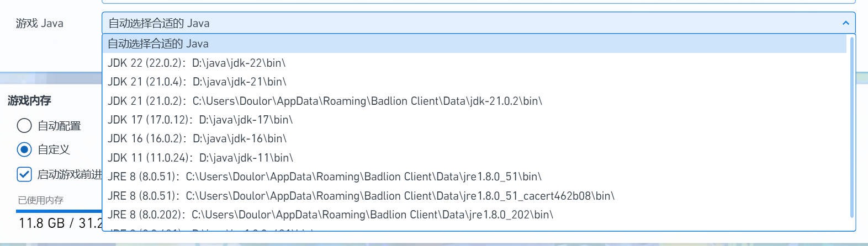The width and height of the screenshot is (868, 246).
Task: Select JDK 17 (17.0.12) entry
Action: (x=200, y=120)
